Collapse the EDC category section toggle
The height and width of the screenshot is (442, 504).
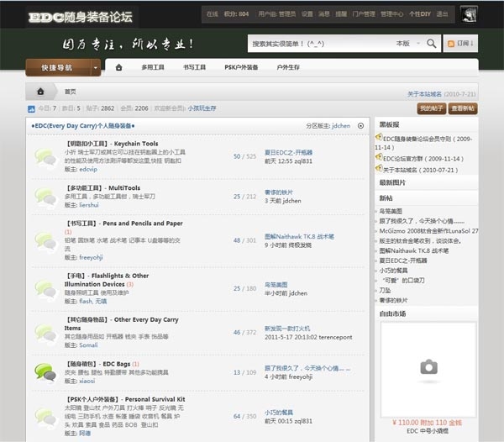[x=360, y=125]
